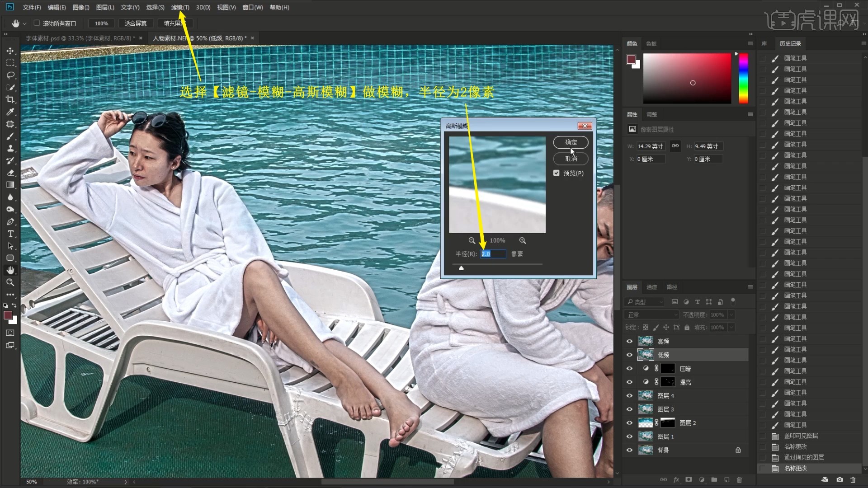Select the Zoom tool in toolbar

point(10,282)
